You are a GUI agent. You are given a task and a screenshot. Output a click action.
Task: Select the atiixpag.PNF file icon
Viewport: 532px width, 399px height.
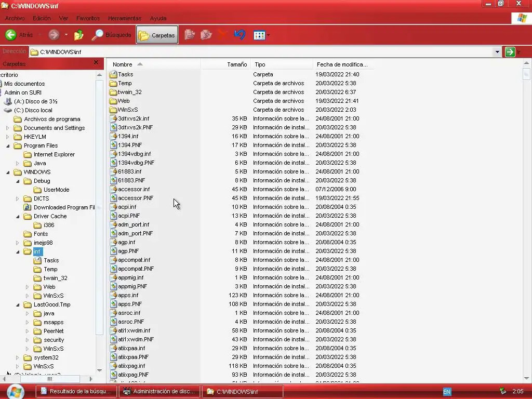[113, 375]
